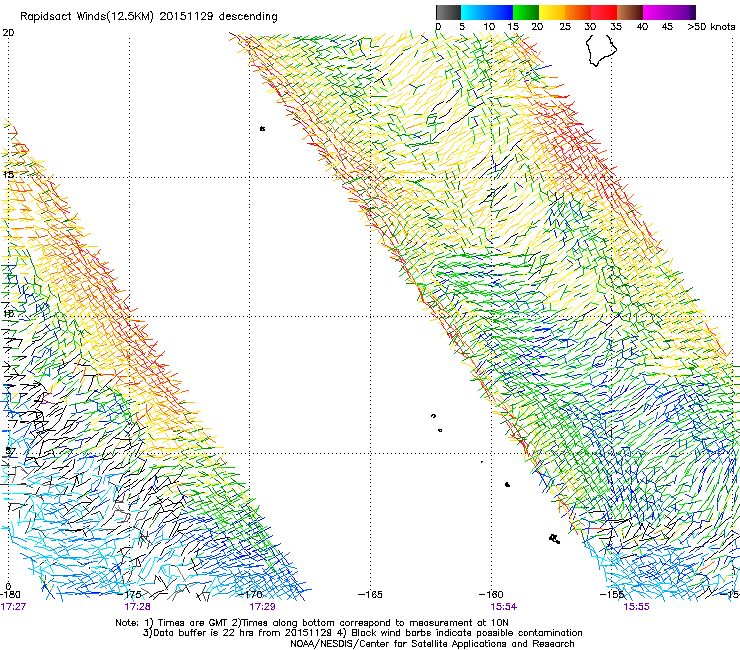740x650 pixels.
Task: Click the note line 'Times are GMT'
Action: click(193, 623)
